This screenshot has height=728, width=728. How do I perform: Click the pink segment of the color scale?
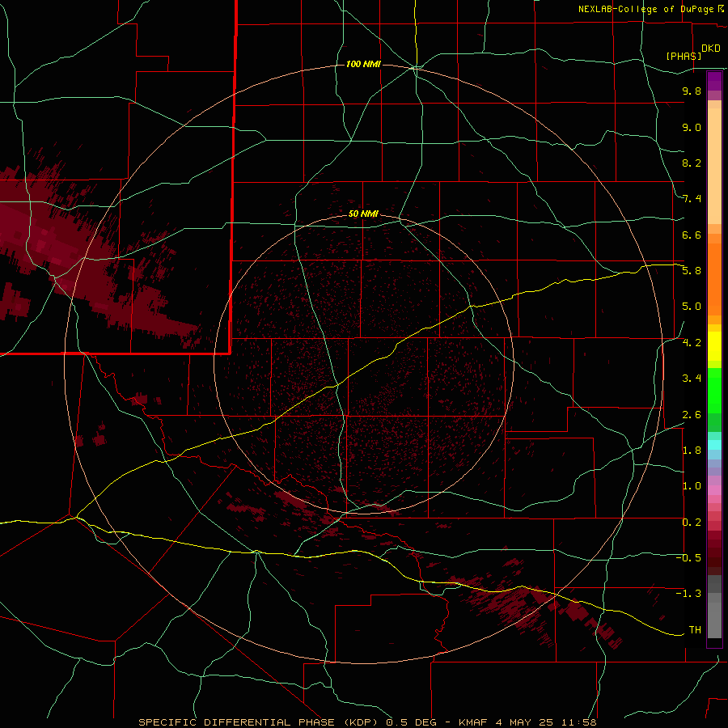click(714, 490)
